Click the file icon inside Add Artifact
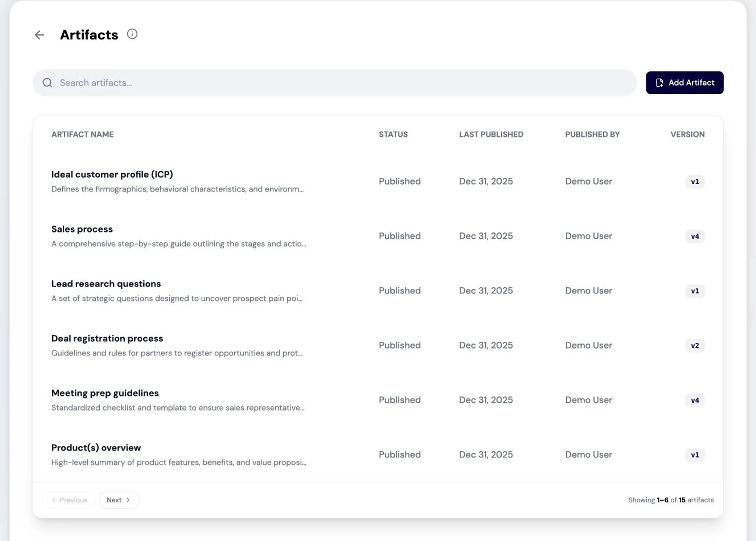 pyautogui.click(x=660, y=83)
